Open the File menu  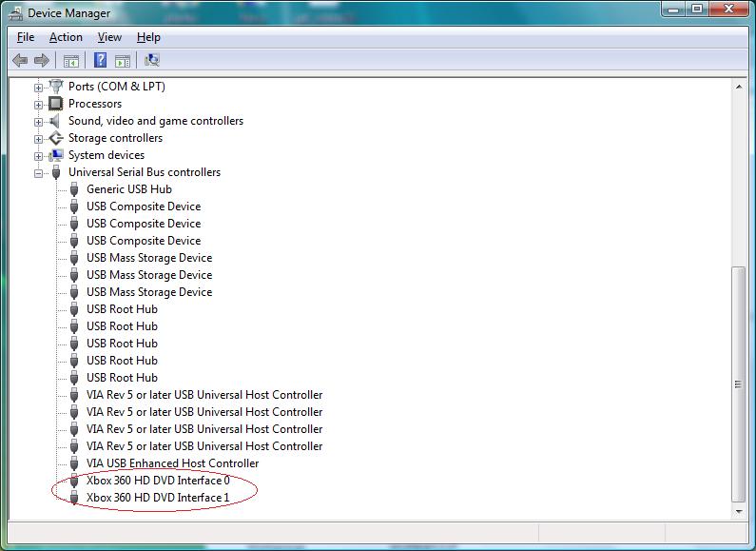click(26, 37)
